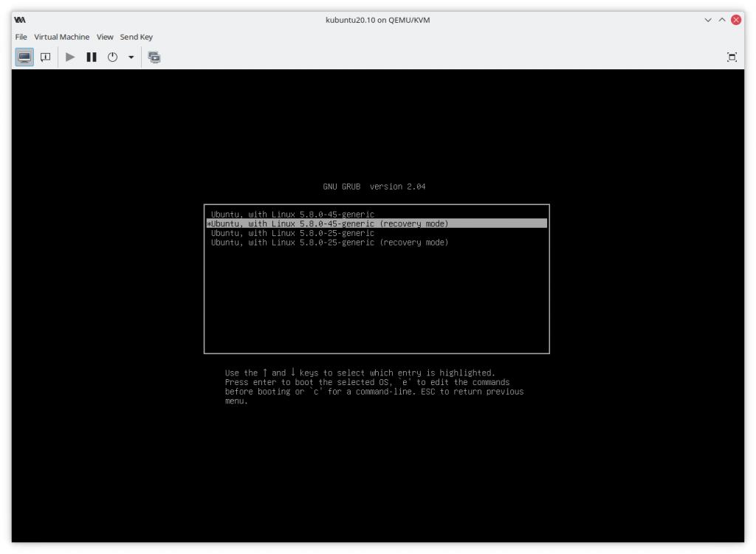
Task: Select highlighted 5.8.0-45-generic (recovery mode) entry
Action: tap(377, 224)
